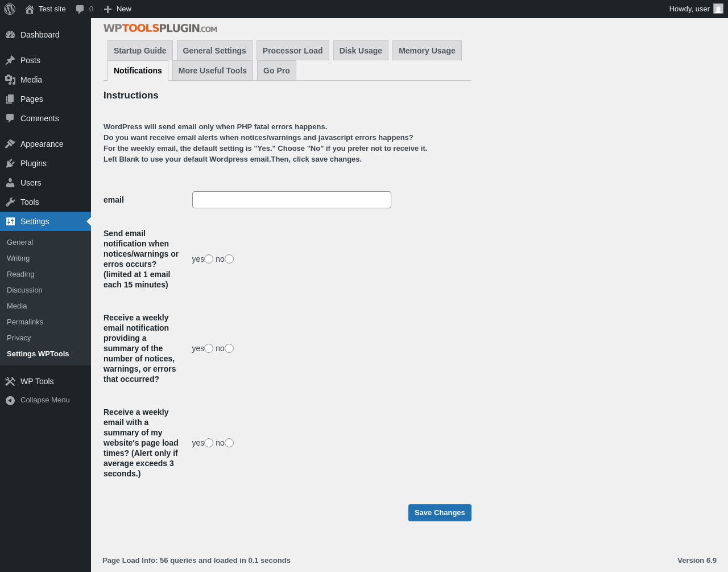Open the Permalinks settings link
The width and height of the screenshot is (728, 572).
[25, 322]
